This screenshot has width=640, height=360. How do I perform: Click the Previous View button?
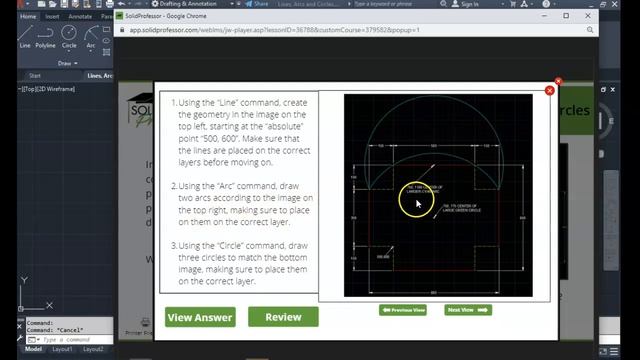[x=403, y=310]
